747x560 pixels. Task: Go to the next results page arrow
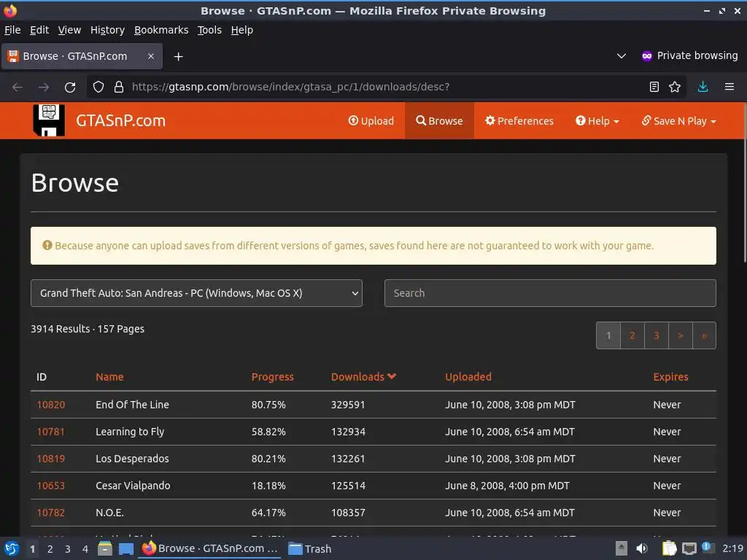[x=681, y=335]
